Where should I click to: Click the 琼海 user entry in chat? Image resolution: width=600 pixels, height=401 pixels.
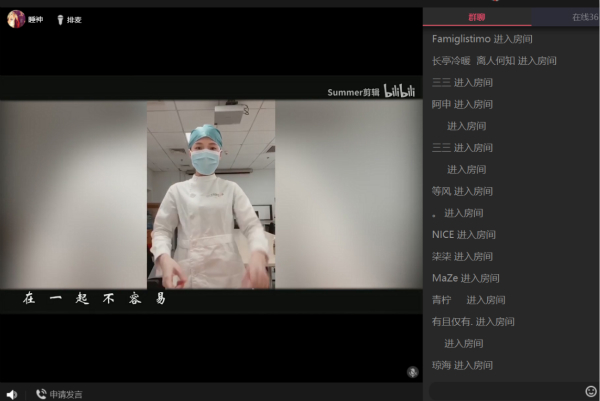pyautogui.click(x=441, y=365)
